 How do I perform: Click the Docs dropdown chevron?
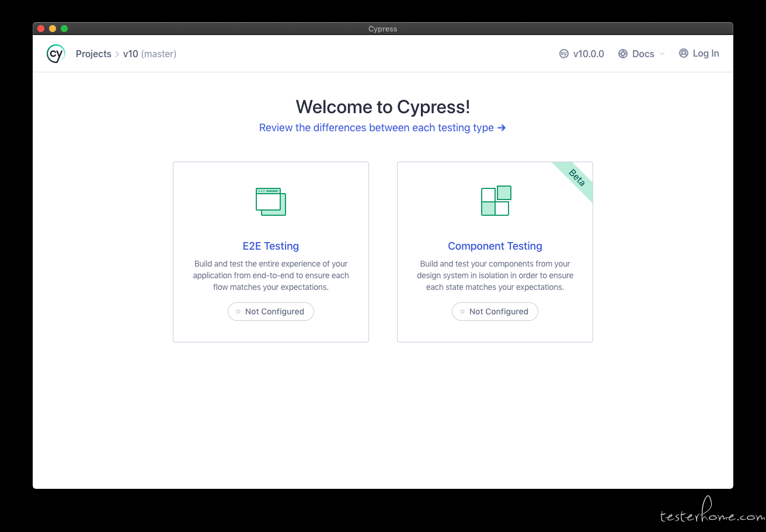tap(662, 54)
